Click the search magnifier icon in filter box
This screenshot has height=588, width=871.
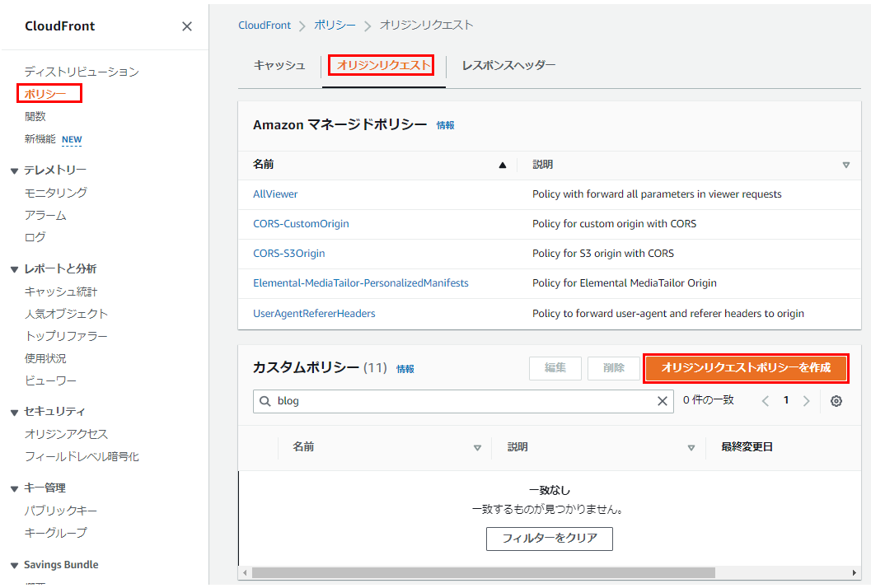pos(265,401)
